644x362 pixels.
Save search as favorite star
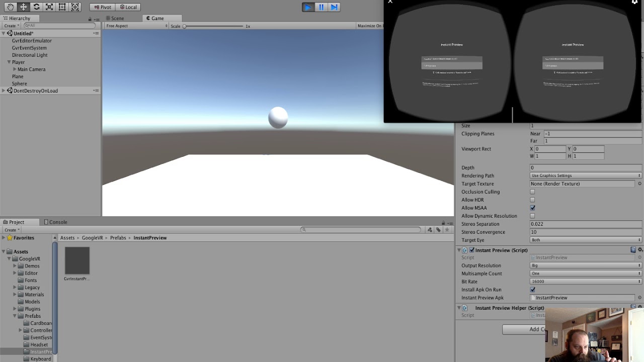447,230
